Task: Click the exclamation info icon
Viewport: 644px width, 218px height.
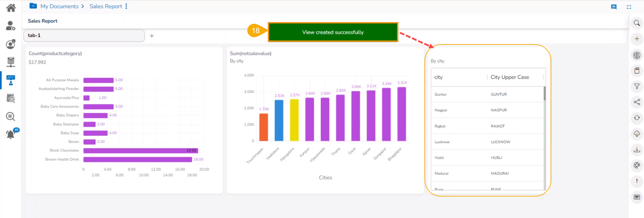Action: click(637, 181)
